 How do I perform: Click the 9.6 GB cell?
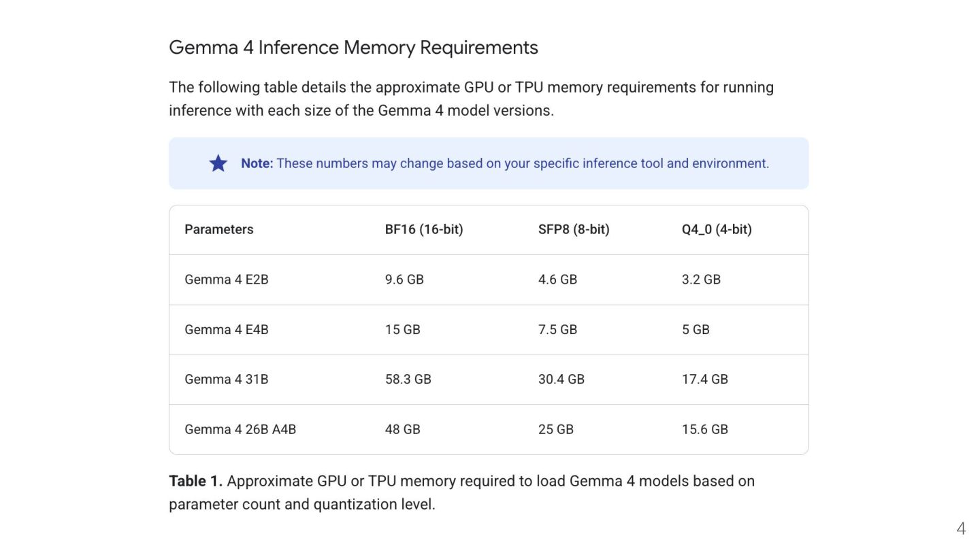(x=404, y=280)
